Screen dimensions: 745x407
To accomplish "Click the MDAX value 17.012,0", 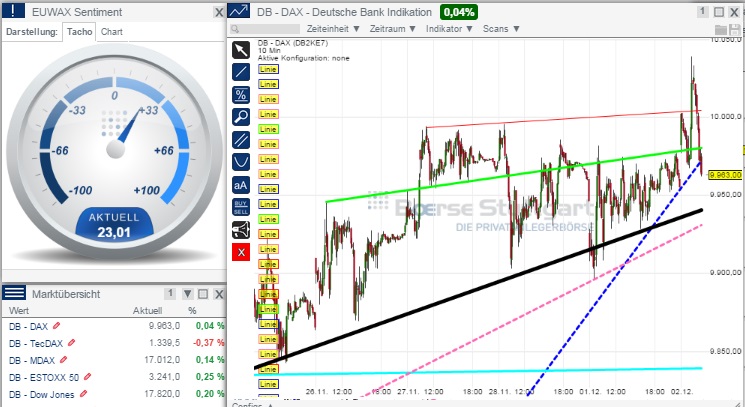I will [162, 360].
